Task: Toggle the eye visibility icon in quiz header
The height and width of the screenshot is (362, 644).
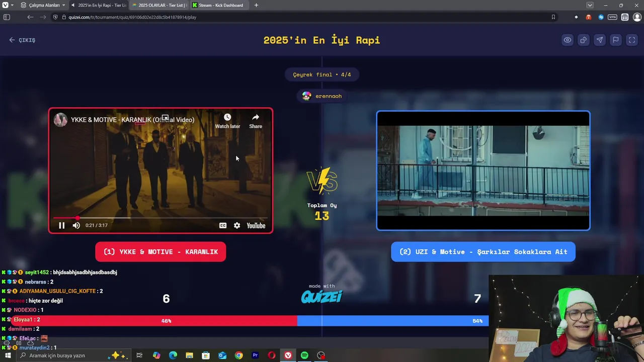Action: 567,40
